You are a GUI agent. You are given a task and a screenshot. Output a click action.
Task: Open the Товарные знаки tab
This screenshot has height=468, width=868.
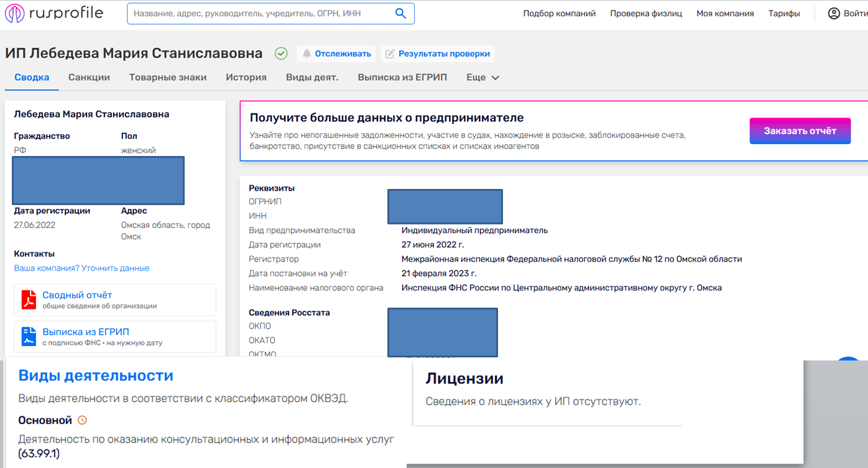click(x=168, y=78)
